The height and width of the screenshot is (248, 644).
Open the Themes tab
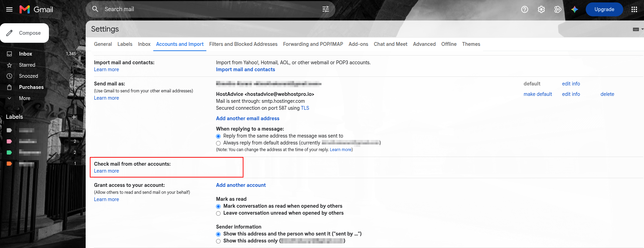tap(471, 44)
